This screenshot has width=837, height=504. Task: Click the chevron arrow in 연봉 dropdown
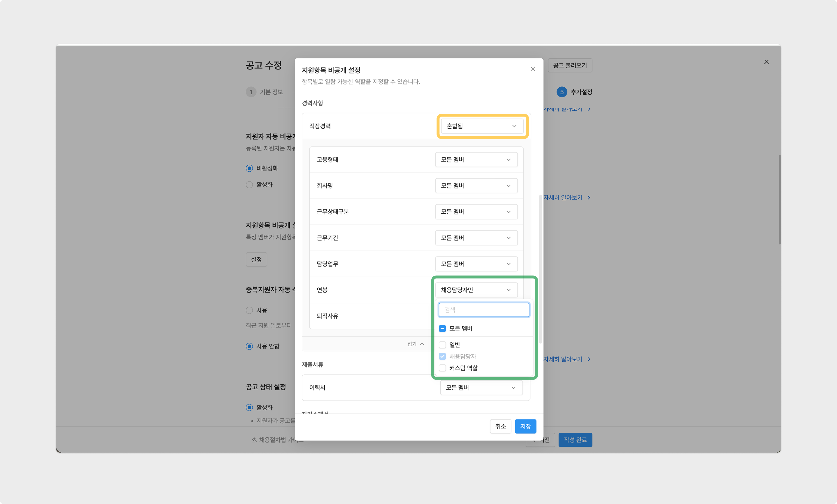coord(508,290)
